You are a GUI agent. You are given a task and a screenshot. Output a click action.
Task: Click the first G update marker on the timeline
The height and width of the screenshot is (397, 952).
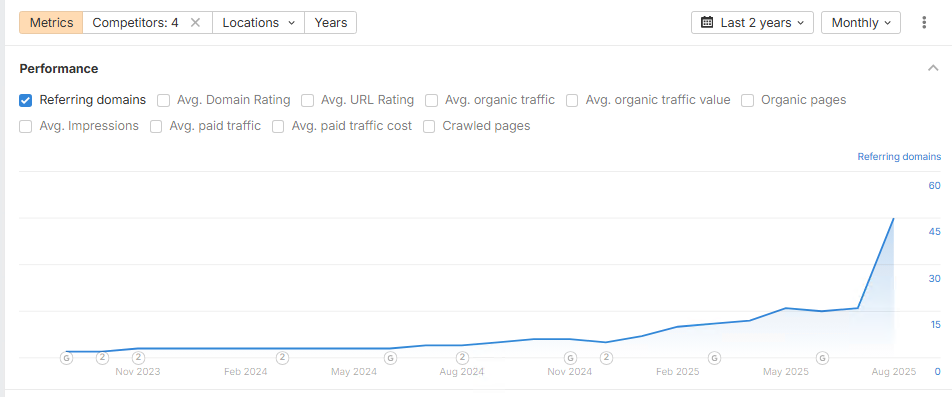[x=66, y=358]
